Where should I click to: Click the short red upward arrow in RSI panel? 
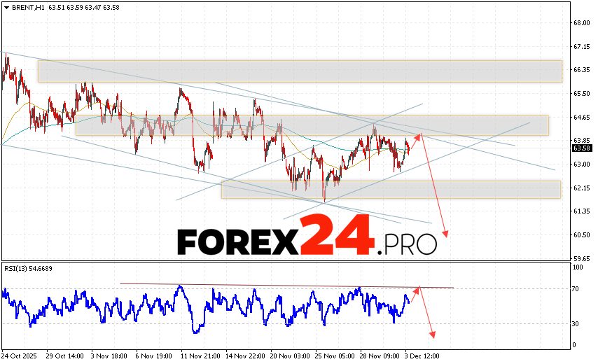413,295
